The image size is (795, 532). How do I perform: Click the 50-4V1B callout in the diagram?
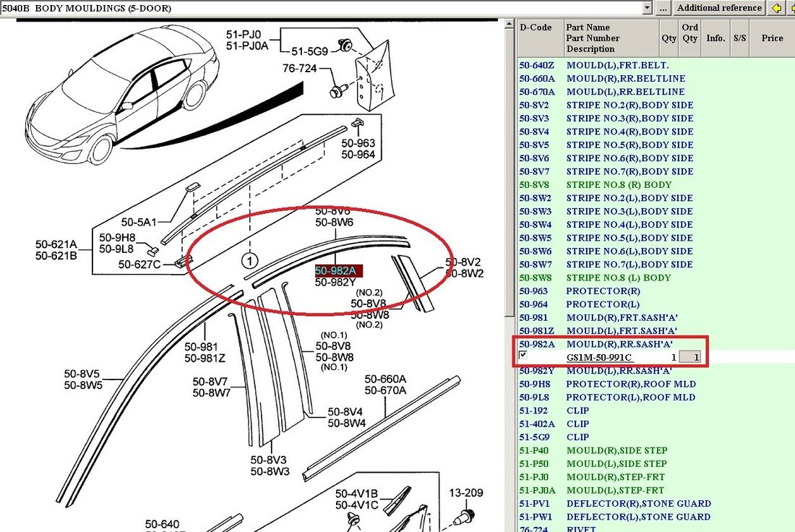pos(356,494)
